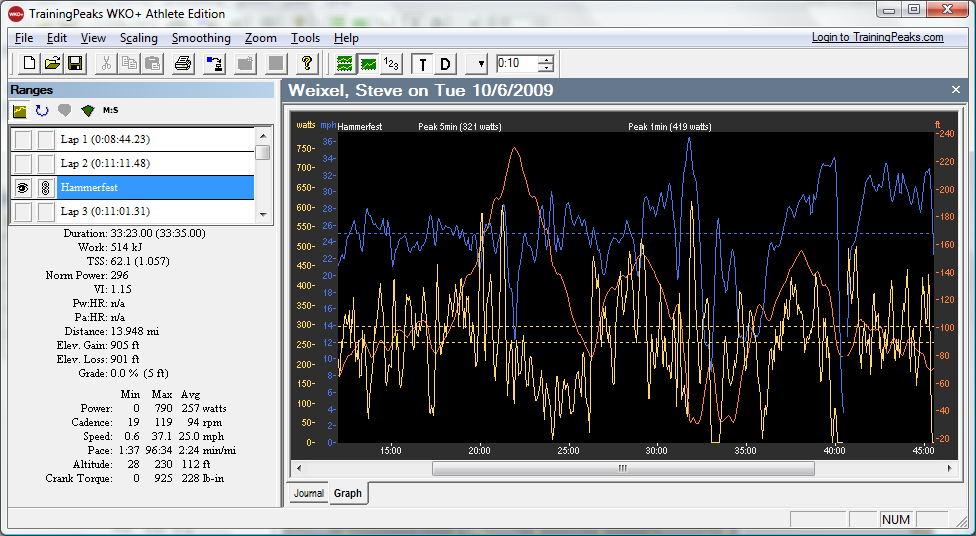Click the Copy icon in the toolbar
This screenshot has height=536, width=976.
129,63
